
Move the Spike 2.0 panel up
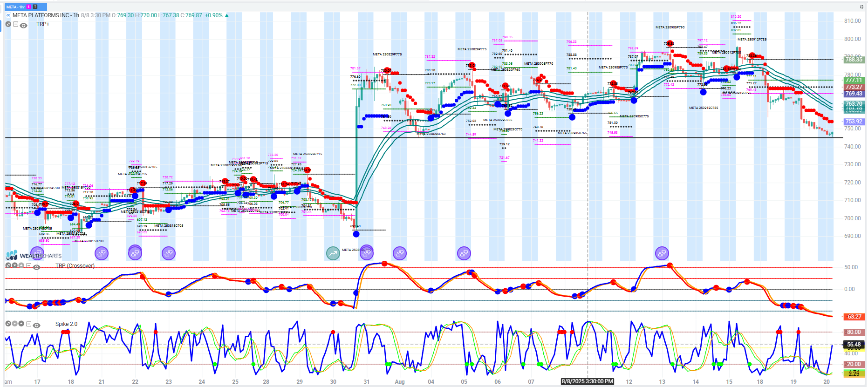[x=21, y=324]
